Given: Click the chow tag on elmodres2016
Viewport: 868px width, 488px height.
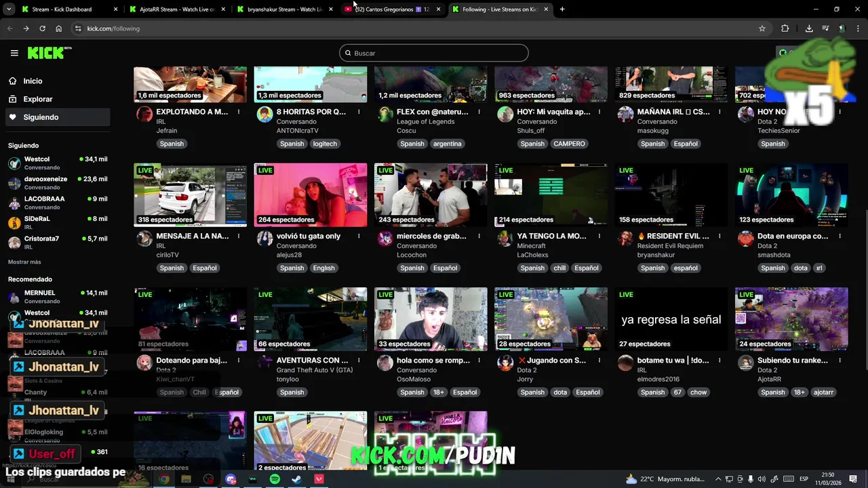Looking at the screenshot, I should click(698, 392).
